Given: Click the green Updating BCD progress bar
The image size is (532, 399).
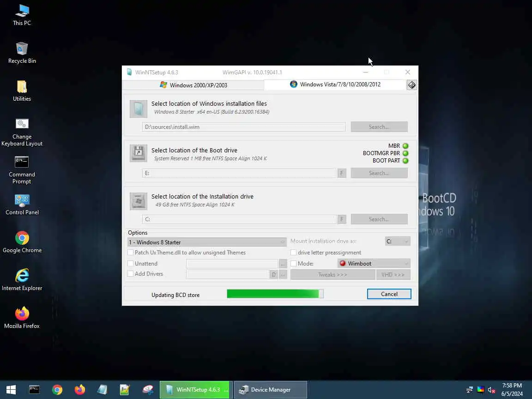Looking at the screenshot, I should [x=275, y=294].
